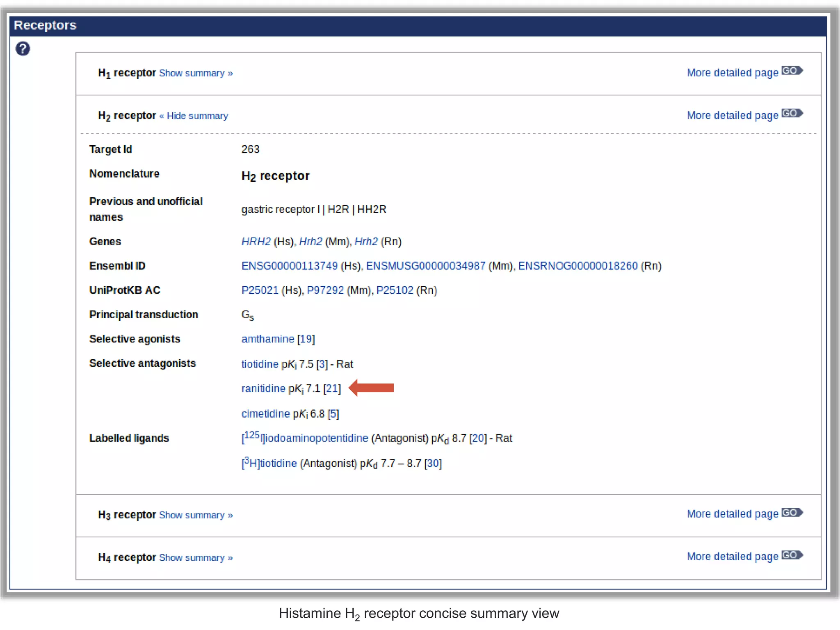Open the [3H]tiotidine labelled ligand link
The image size is (840, 630).
click(269, 463)
